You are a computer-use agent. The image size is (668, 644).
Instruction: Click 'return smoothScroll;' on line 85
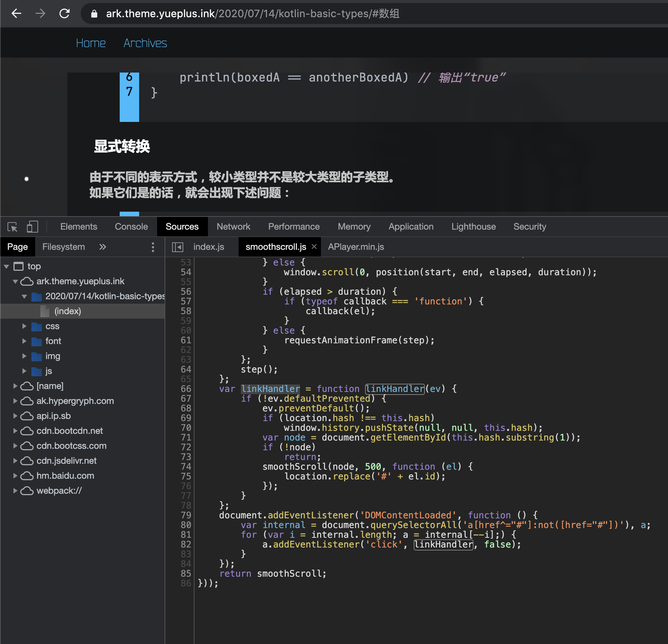tap(273, 574)
